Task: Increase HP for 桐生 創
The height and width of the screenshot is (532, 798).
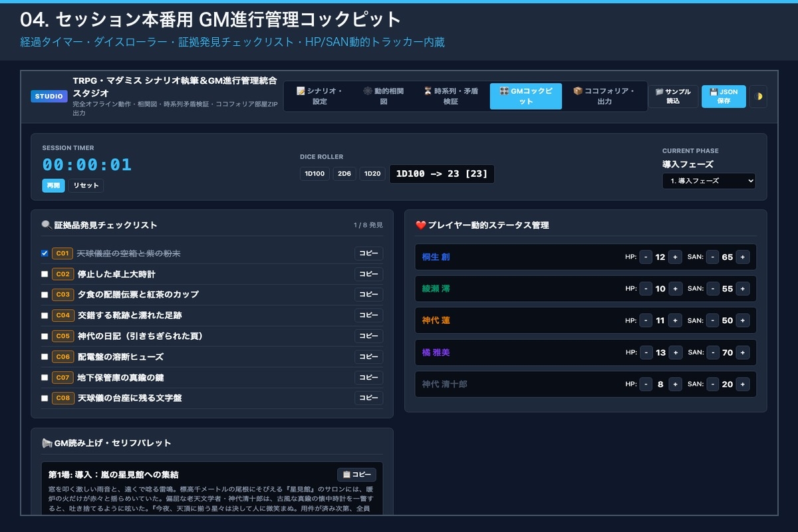Action: tap(675, 257)
